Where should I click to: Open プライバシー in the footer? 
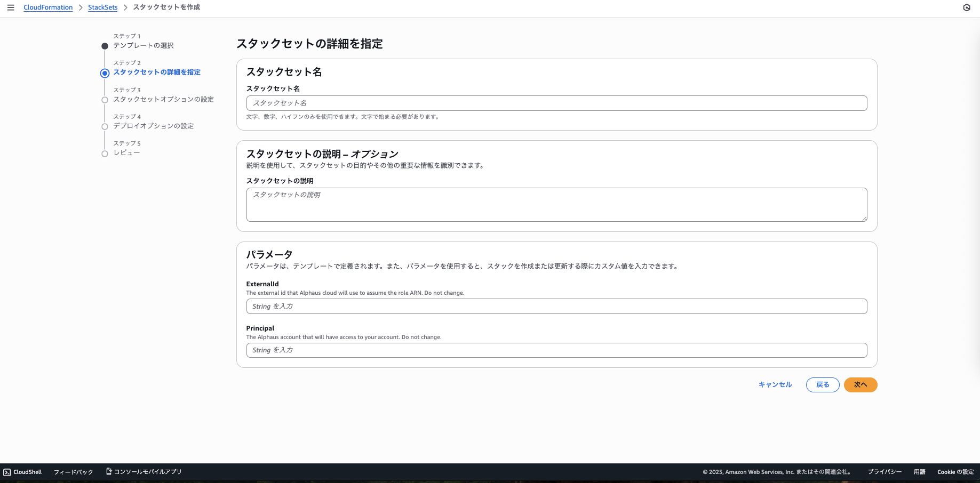885,472
